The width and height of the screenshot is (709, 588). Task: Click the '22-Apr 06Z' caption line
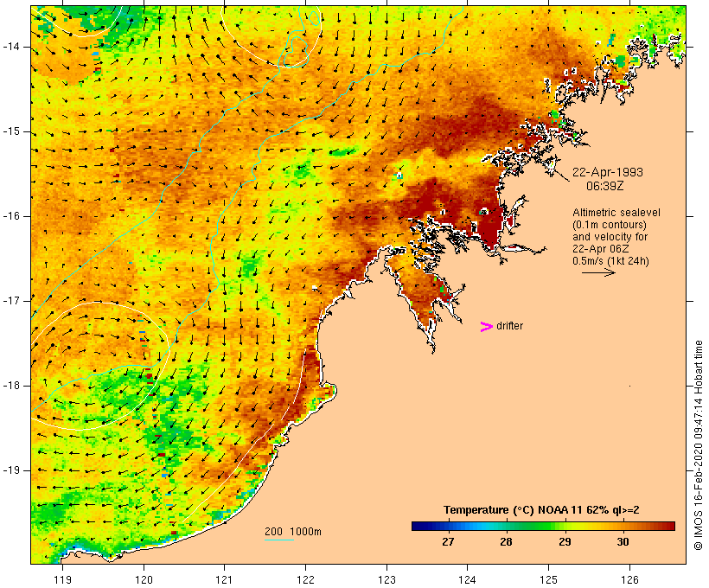tap(600, 249)
